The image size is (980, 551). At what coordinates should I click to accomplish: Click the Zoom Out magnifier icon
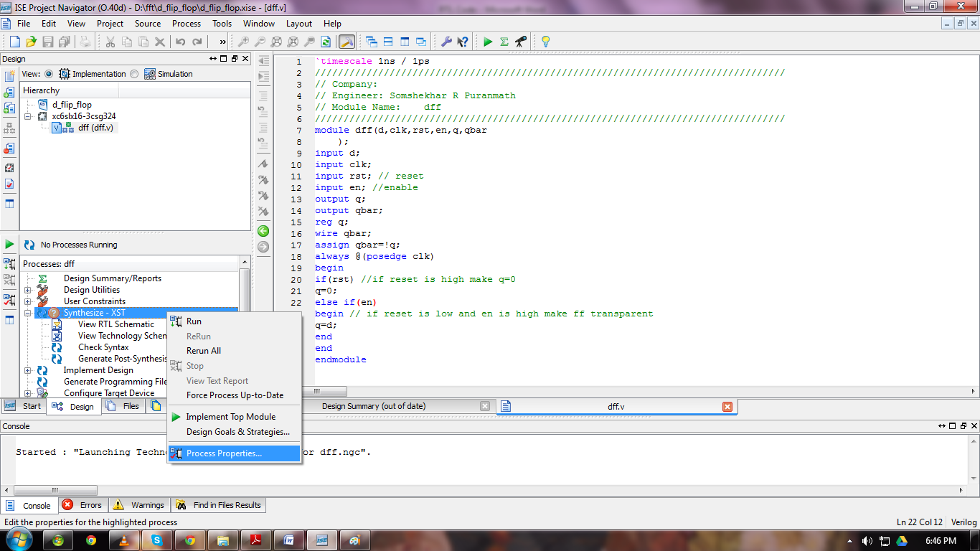point(260,42)
